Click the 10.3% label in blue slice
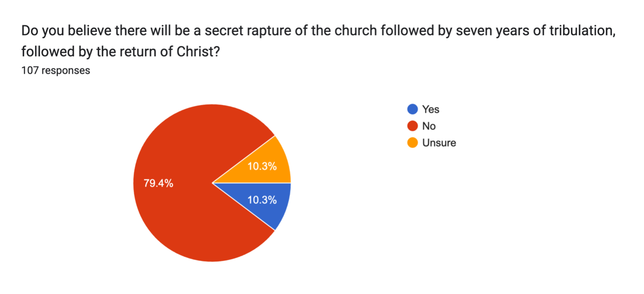644x294 pixels. pyautogui.click(x=262, y=200)
